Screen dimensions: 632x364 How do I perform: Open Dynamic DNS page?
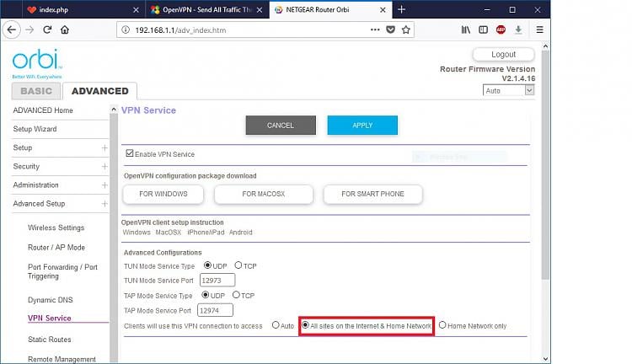pos(51,300)
